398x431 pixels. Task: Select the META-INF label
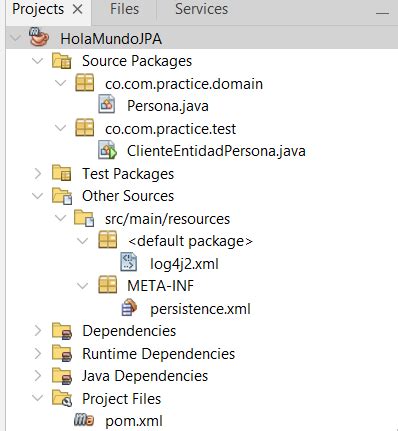pyautogui.click(x=160, y=286)
